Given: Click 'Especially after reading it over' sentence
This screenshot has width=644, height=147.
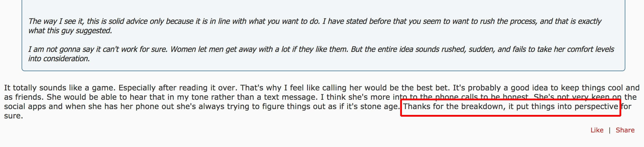Looking at the screenshot, I should click(x=178, y=88).
